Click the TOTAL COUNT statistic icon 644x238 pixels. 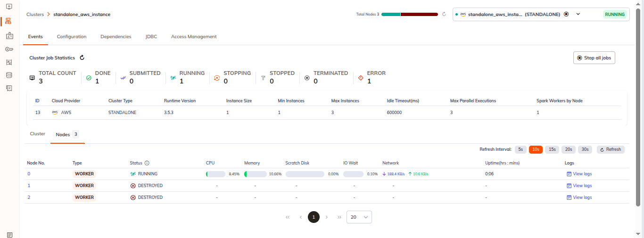pos(32,77)
